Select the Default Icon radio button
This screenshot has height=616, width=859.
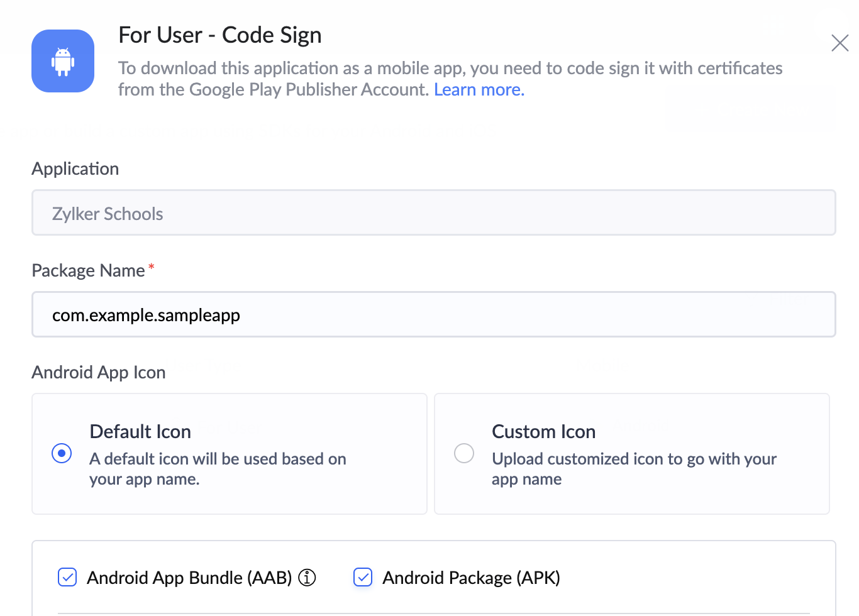coord(62,453)
